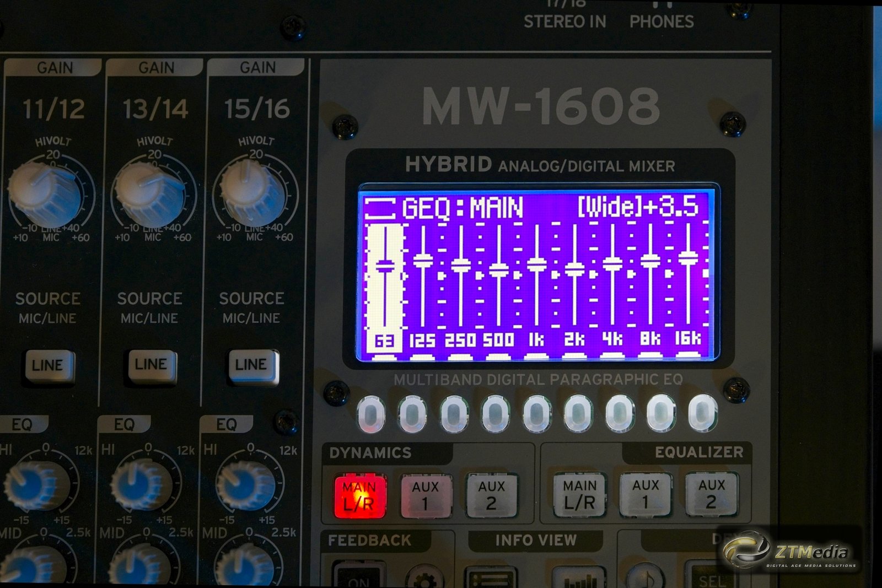Viewport: 882px width, 588px height.
Task: Toggle Dynamics MAIN L/R (lit red)
Action: click(359, 495)
